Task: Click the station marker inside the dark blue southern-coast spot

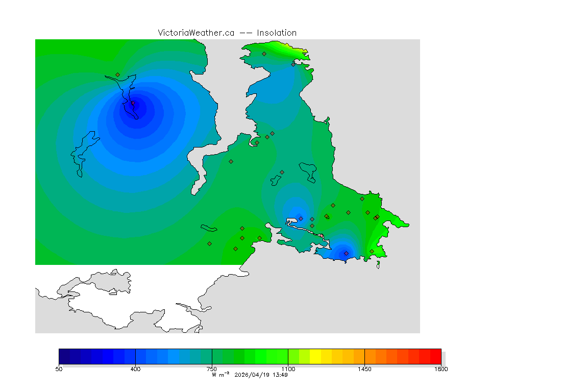Action: click(346, 253)
